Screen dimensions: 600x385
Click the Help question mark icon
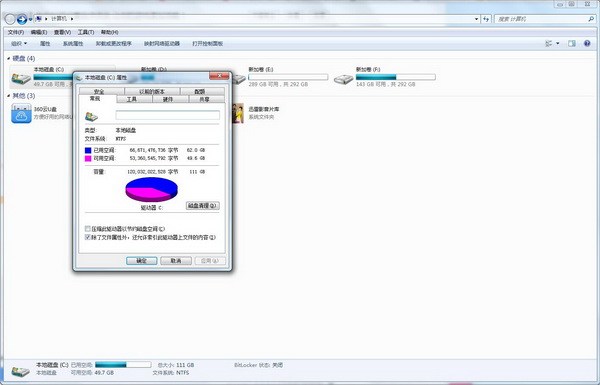pyautogui.click(x=587, y=44)
